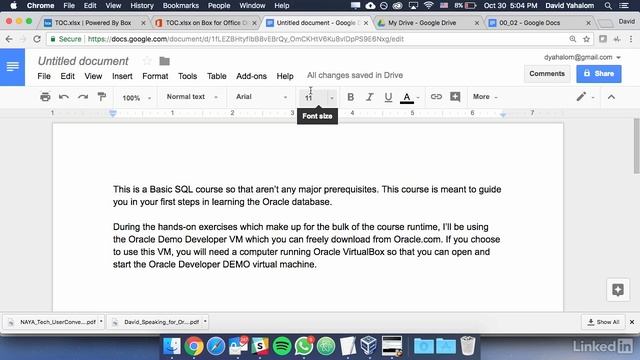This screenshot has height=360, width=640.
Task: Click the browser Back arrow
Action: pyautogui.click(x=9, y=39)
